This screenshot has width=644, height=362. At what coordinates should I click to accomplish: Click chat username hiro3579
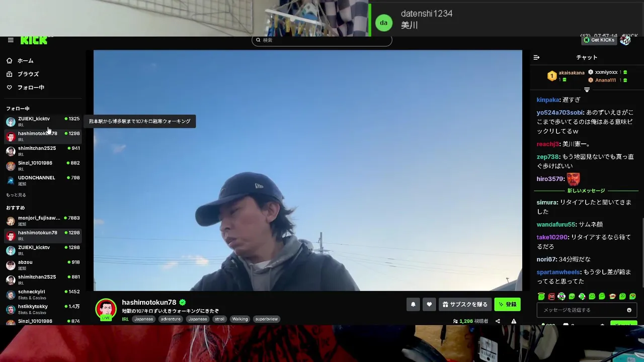[x=550, y=179]
